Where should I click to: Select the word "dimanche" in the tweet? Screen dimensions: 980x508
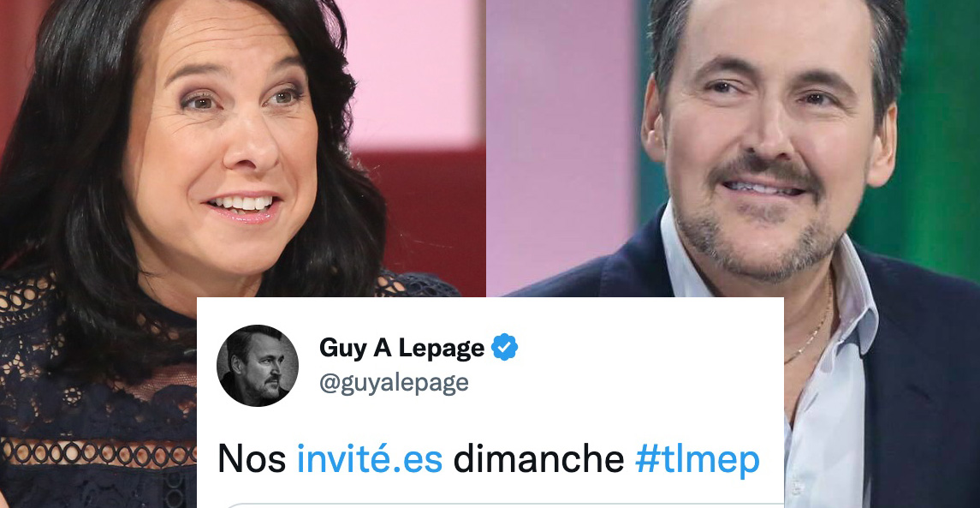click(x=538, y=459)
